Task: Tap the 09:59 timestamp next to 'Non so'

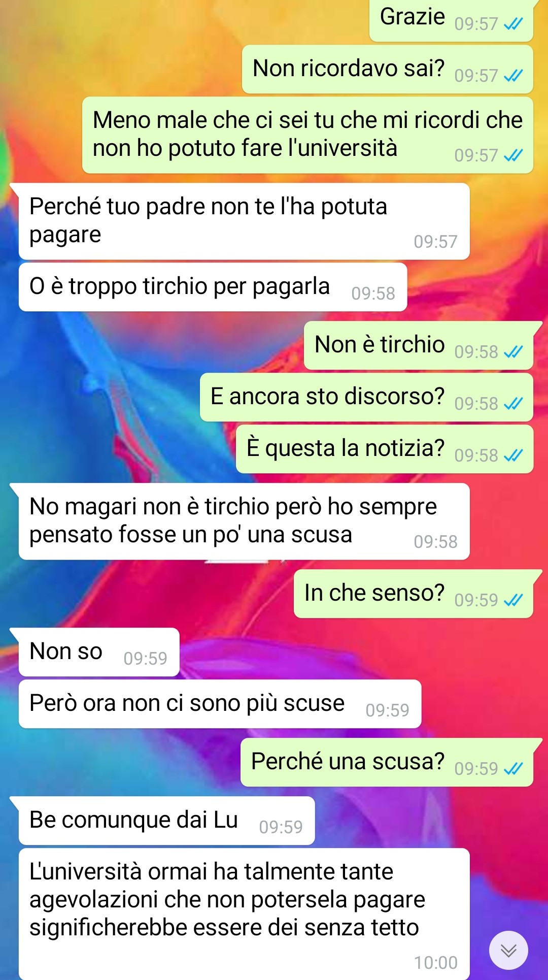Action: [x=145, y=659]
